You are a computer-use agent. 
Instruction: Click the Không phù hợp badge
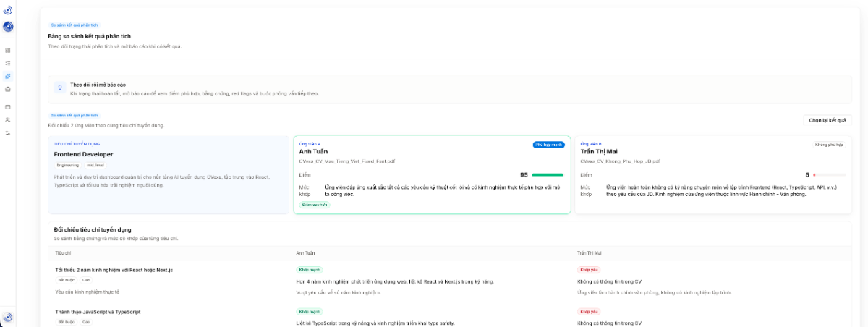(x=830, y=145)
